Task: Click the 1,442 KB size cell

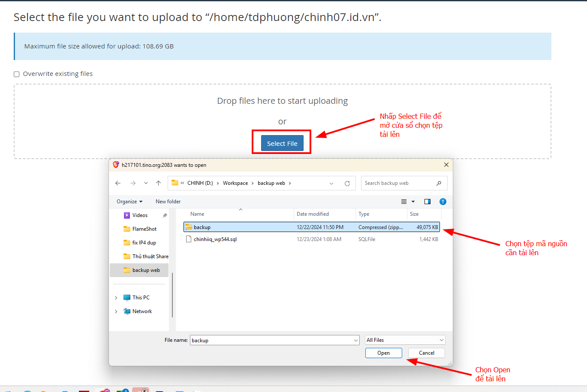Action: (429, 239)
